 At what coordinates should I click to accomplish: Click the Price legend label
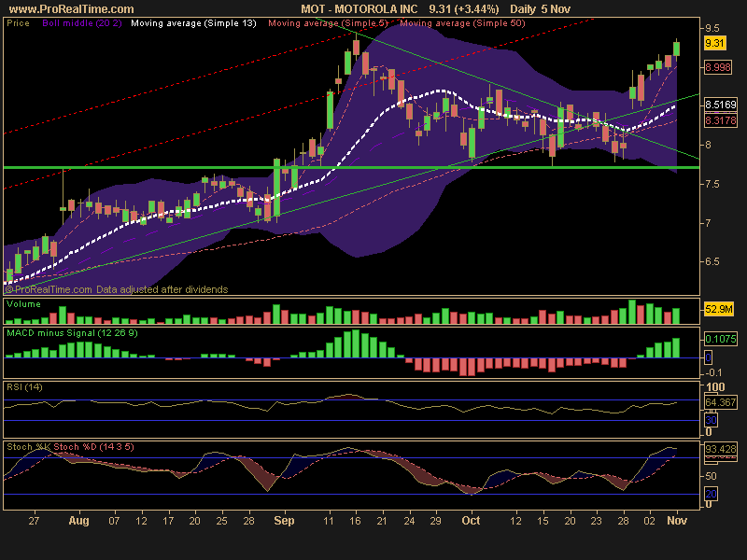[x=18, y=22]
